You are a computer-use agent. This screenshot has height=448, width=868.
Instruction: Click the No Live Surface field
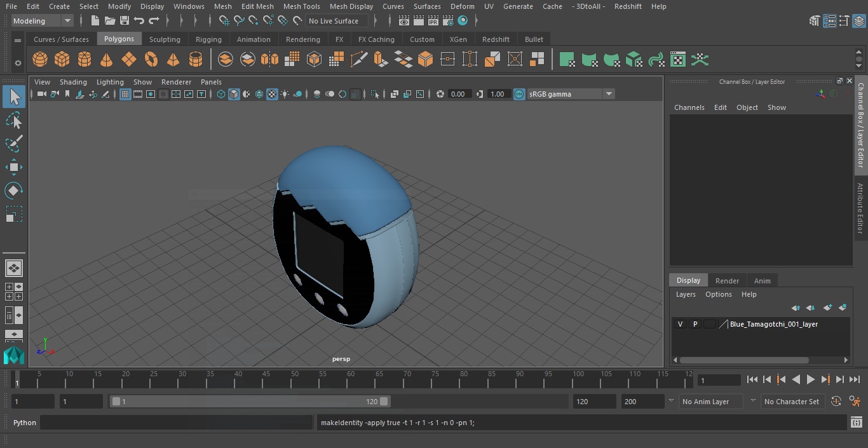pyautogui.click(x=337, y=21)
